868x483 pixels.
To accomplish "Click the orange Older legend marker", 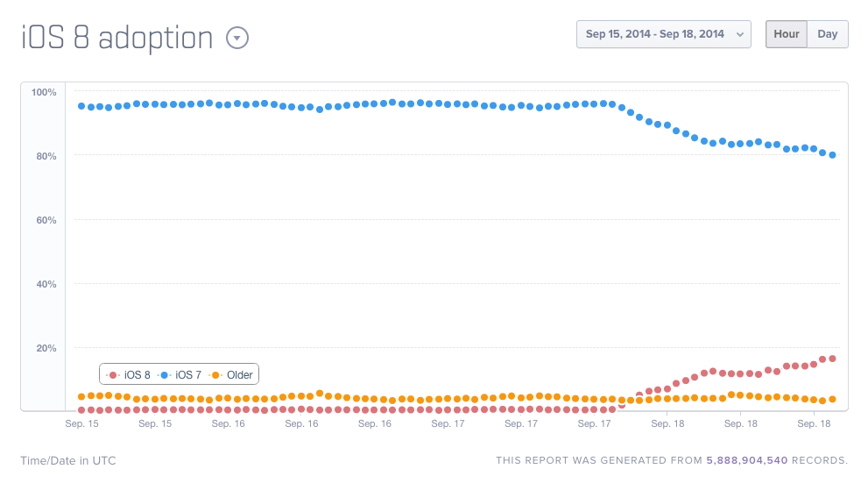I will [x=215, y=375].
